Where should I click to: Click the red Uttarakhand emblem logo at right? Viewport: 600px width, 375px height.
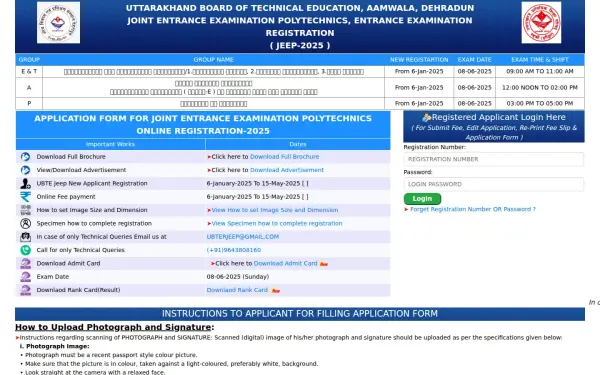tap(541, 23)
